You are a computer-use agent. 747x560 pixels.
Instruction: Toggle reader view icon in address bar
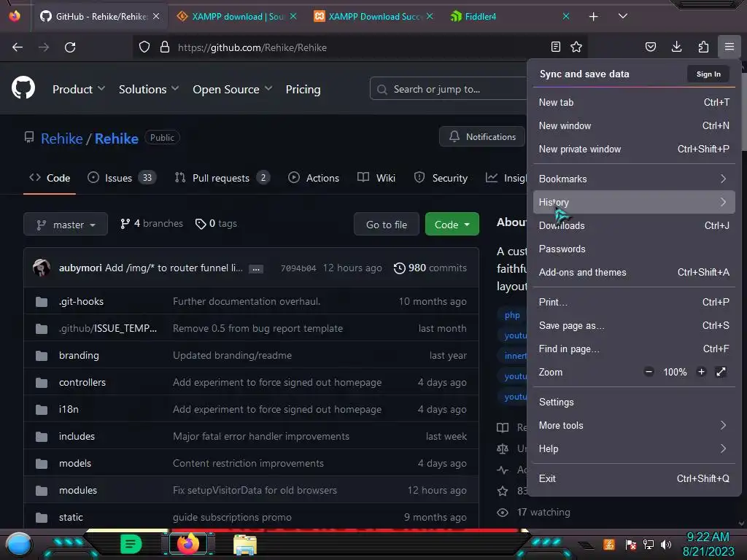555,47
